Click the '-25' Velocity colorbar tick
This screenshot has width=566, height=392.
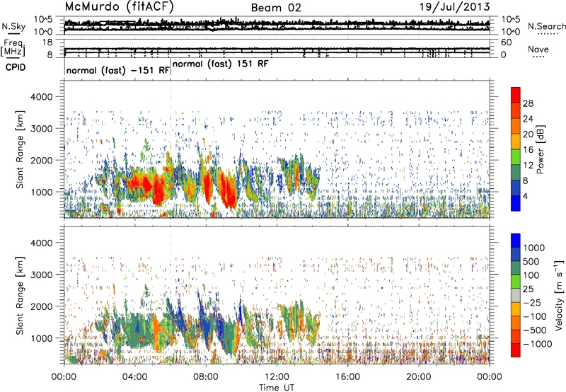(532, 302)
